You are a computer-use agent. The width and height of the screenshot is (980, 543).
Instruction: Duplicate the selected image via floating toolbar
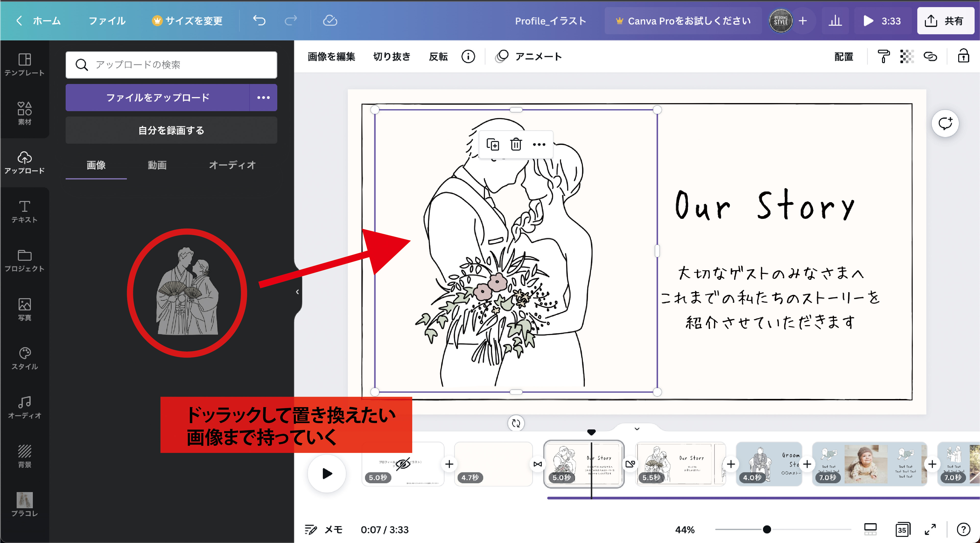click(493, 144)
